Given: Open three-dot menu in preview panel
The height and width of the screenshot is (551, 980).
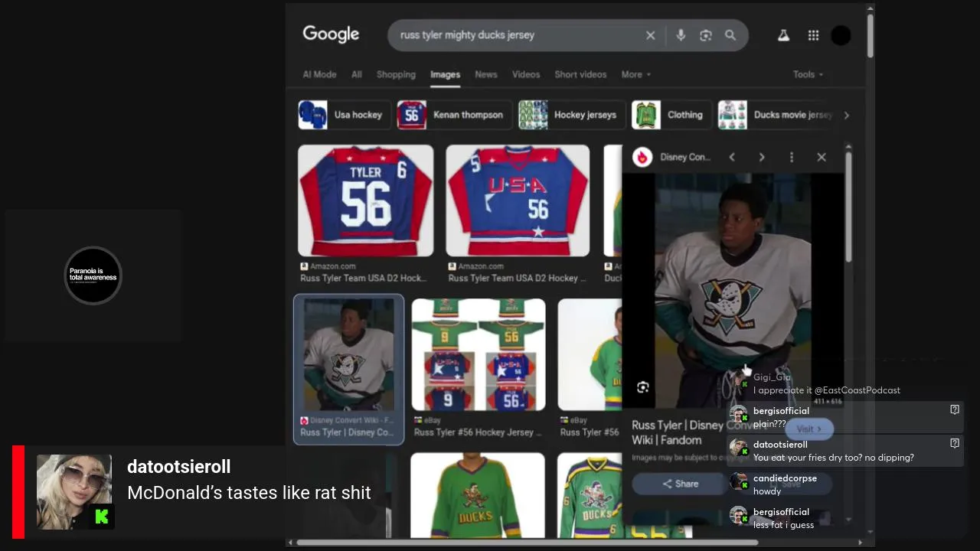Looking at the screenshot, I should point(792,157).
